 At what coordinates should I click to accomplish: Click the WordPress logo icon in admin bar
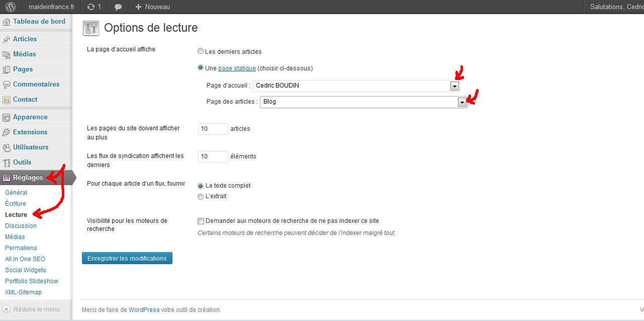(x=11, y=7)
